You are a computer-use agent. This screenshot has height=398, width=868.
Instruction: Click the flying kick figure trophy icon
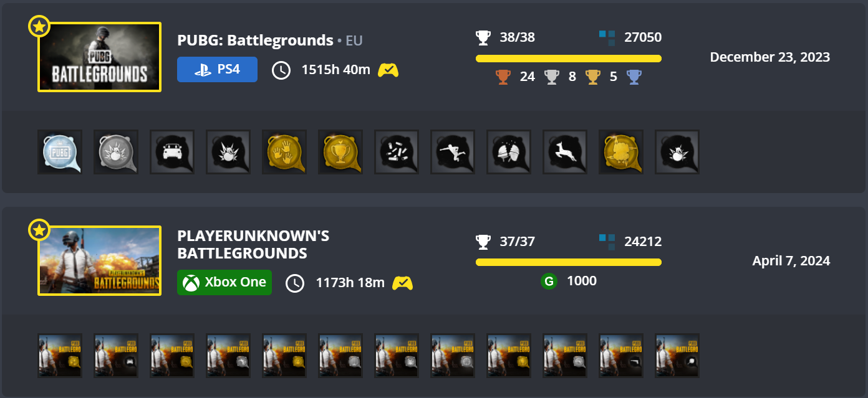453,152
